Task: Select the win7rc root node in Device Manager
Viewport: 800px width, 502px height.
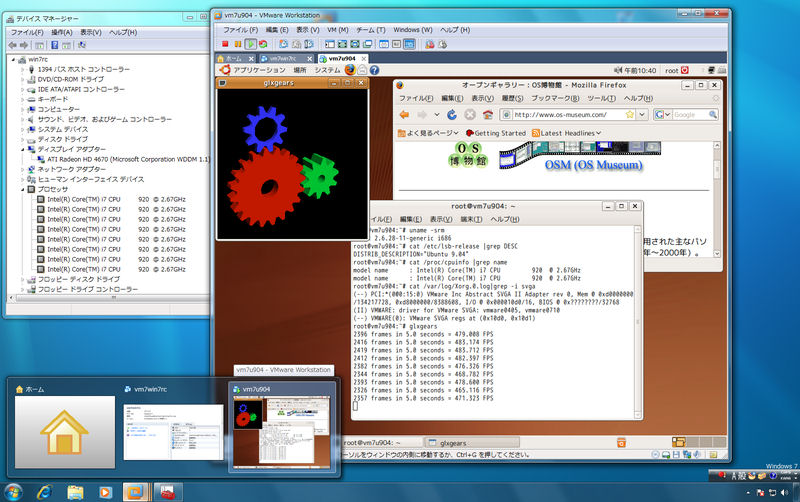Action: pyautogui.click(x=38, y=60)
